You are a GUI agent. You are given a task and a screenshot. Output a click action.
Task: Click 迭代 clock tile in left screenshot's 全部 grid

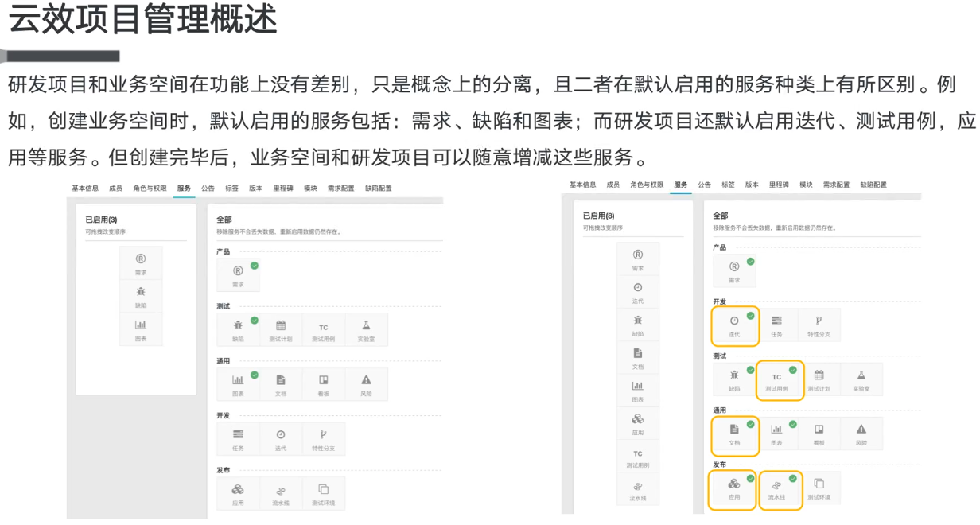pyautogui.click(x=281, y=439)
